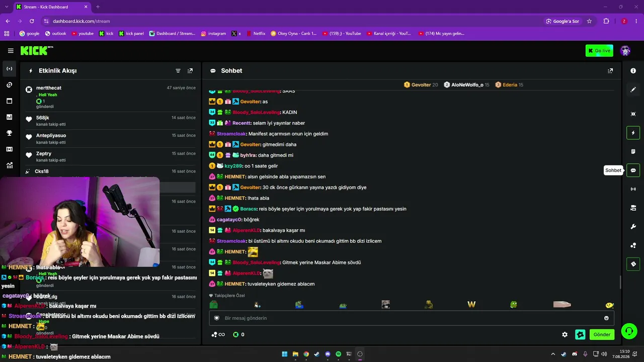This screenshot has width=644, height=362.
Task: Click the teal badge icon next to Gönder
Action: pyautogui.click(x=580, y=335)
